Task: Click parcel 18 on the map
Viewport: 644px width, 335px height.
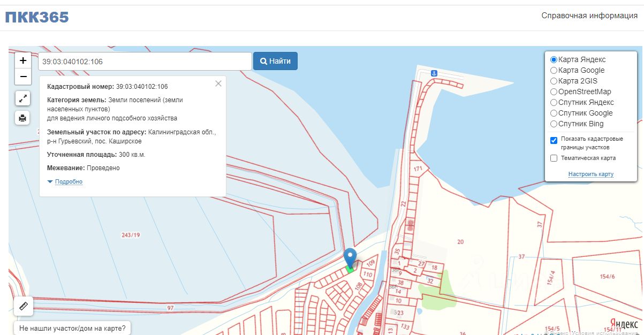Action: 434,268
